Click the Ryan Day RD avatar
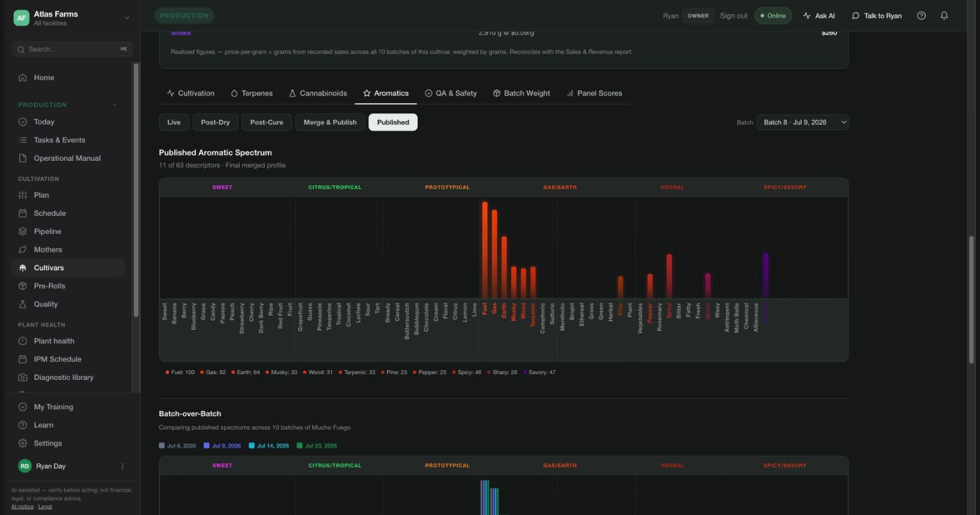This screenshot has height=515, width=980. (24, 466)
